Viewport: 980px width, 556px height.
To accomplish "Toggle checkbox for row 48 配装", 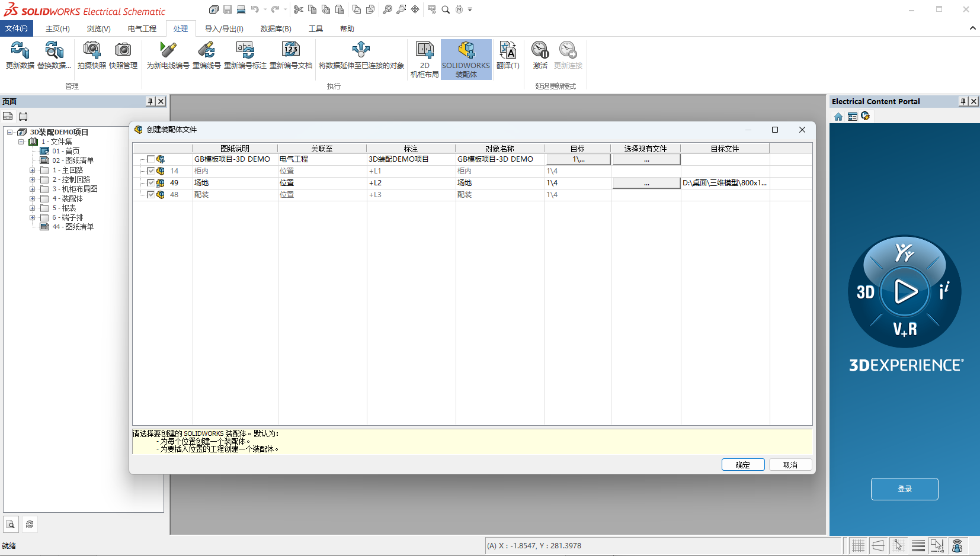I will [x=151, y=195].
